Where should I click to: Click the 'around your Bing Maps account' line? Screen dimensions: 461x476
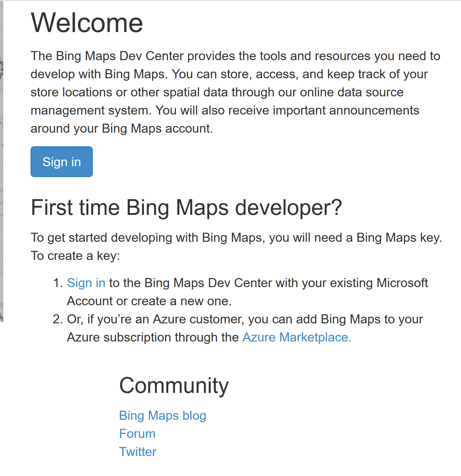click(122, 129)
